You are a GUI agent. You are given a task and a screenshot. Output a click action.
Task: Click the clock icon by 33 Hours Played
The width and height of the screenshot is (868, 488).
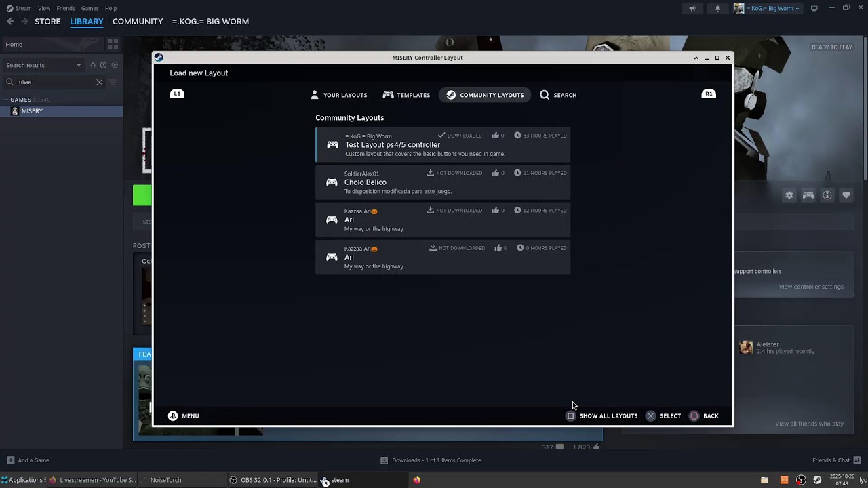[x=517, y=136]
